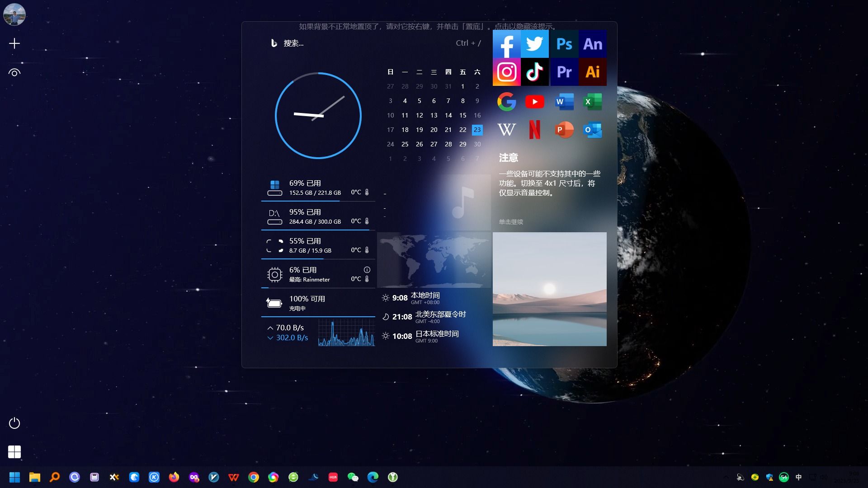Open Adobe Illustrator

coord(592,71)
